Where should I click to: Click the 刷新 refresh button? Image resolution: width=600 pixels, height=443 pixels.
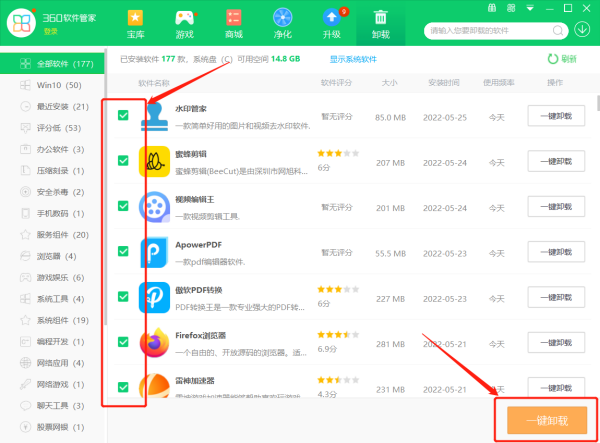[x=562, y=59]
